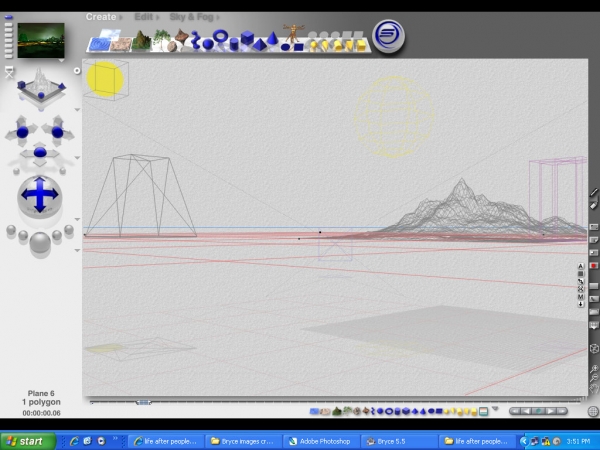Click the view control terrain diagram
600x450 pixels.
41,86
